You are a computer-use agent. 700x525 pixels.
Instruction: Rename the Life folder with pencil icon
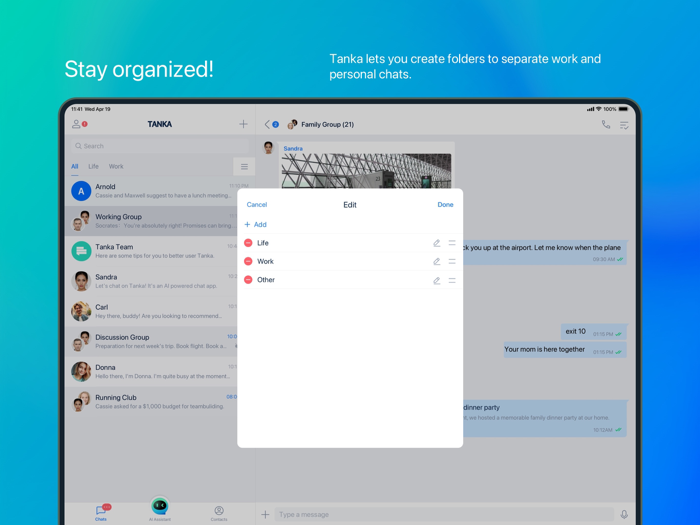(x=437, y=243)
